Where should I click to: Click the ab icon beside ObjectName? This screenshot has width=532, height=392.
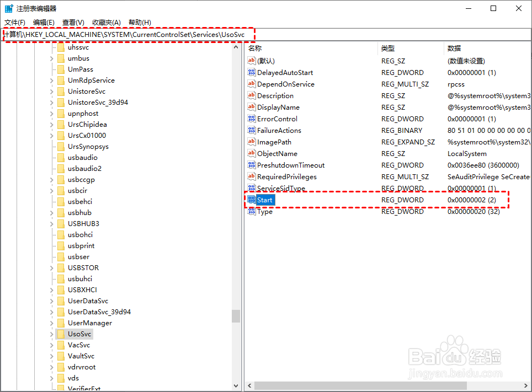(252, 153)
